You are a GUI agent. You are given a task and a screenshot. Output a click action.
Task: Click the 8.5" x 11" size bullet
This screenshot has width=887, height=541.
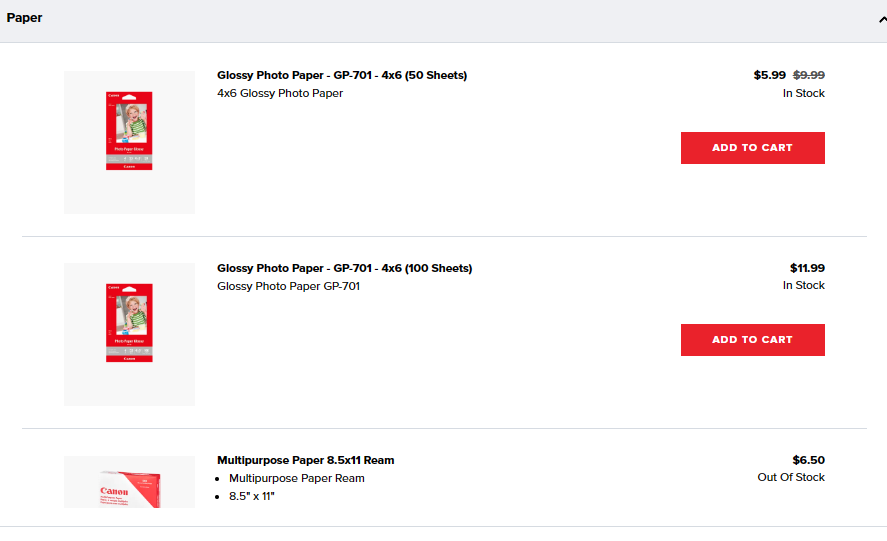pos(251,496)
